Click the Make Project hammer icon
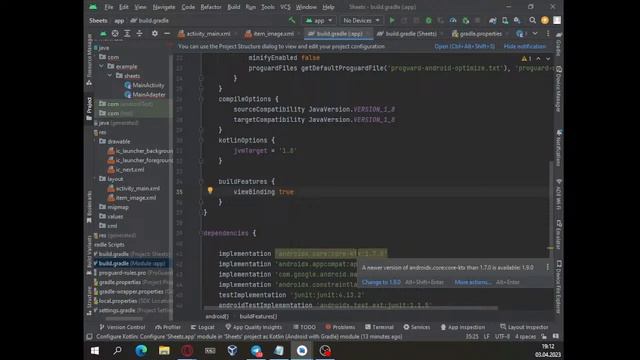This screenshot has height=360, width=640. point(292,20)
